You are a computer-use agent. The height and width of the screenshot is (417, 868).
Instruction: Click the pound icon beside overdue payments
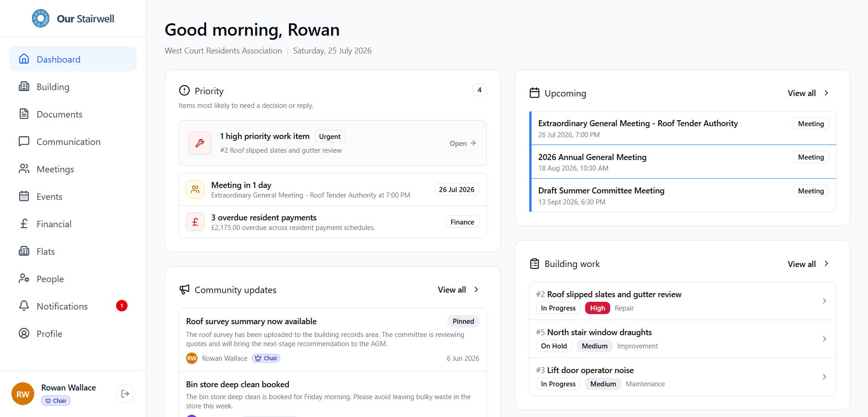click(195, 222)
